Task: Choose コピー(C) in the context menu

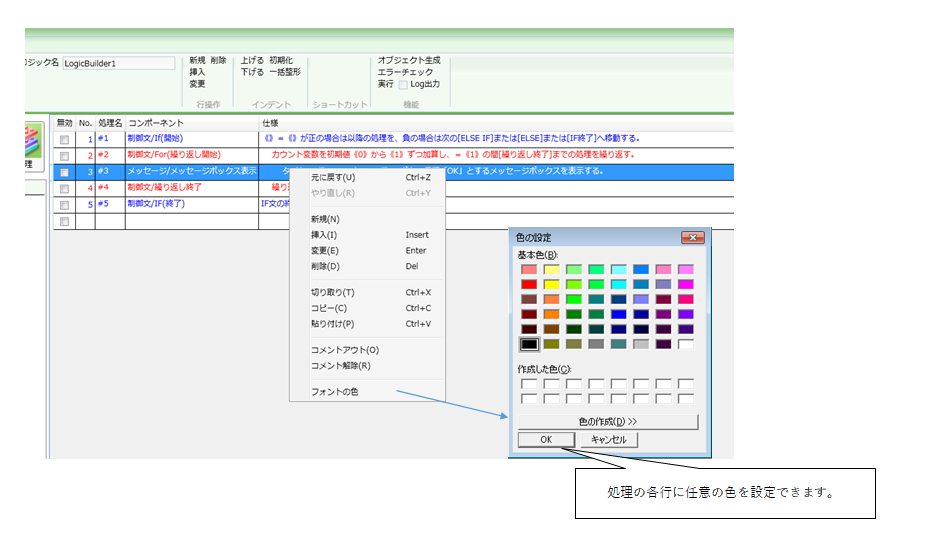Action: [368, 308]
